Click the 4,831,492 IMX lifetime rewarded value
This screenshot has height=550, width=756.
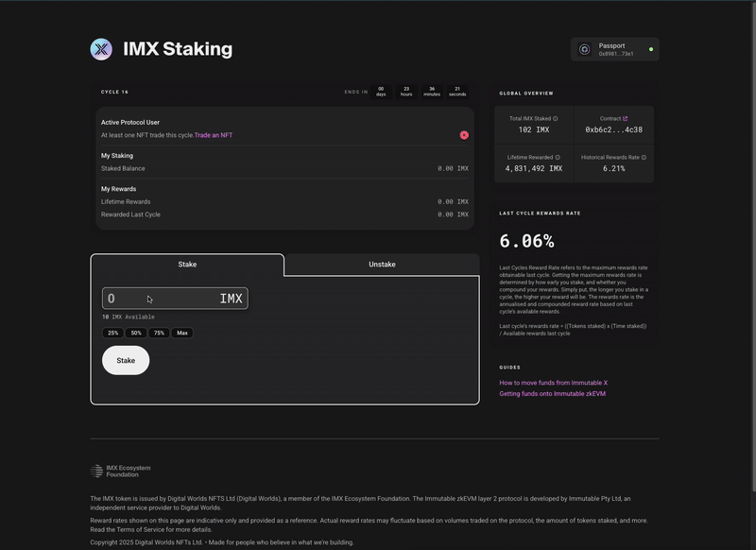534,169
